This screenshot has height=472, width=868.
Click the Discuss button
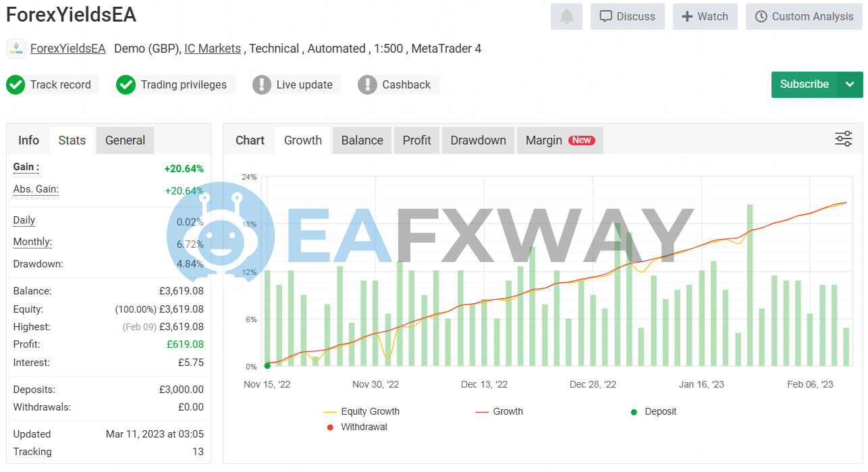(x=628, y=16)
